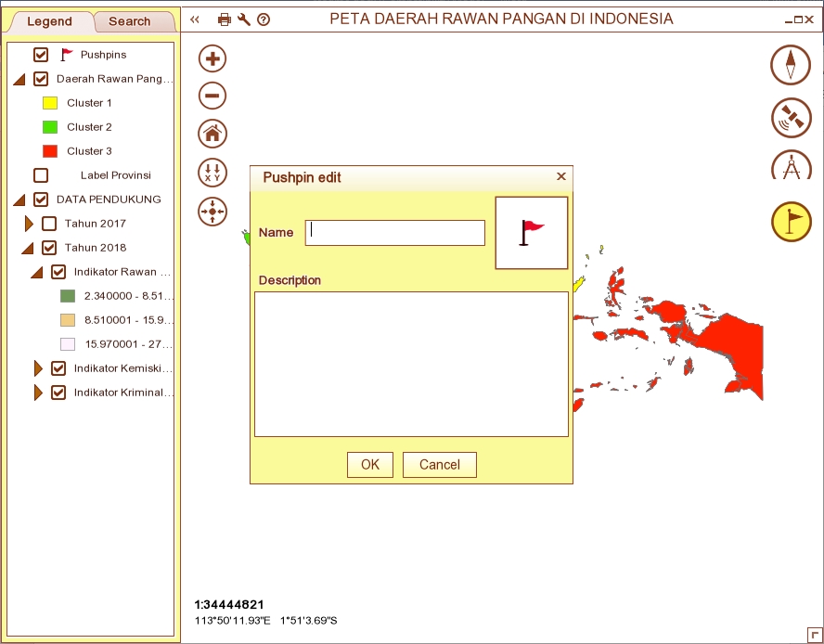
Task: Open the satellite basemap tool
Action: 791,117
